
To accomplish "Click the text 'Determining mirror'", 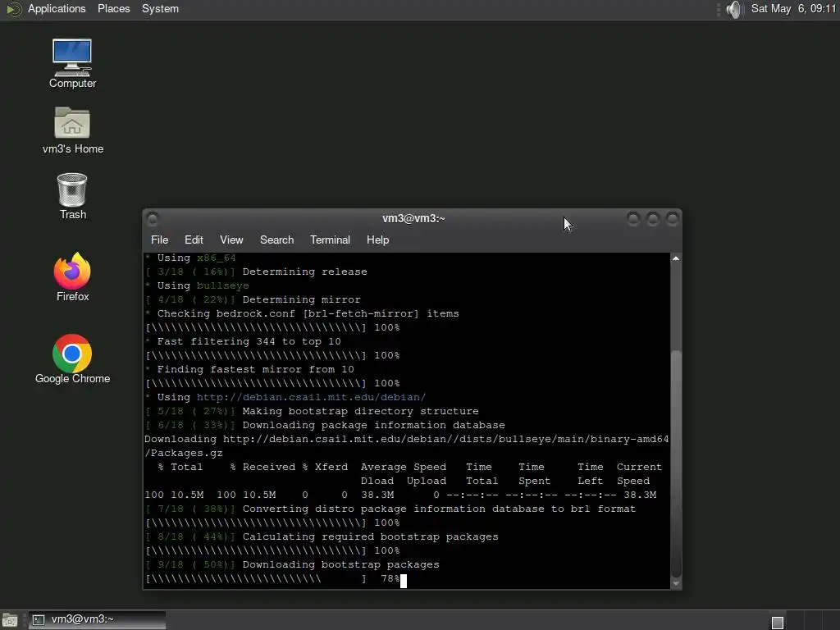I will 302,300.
